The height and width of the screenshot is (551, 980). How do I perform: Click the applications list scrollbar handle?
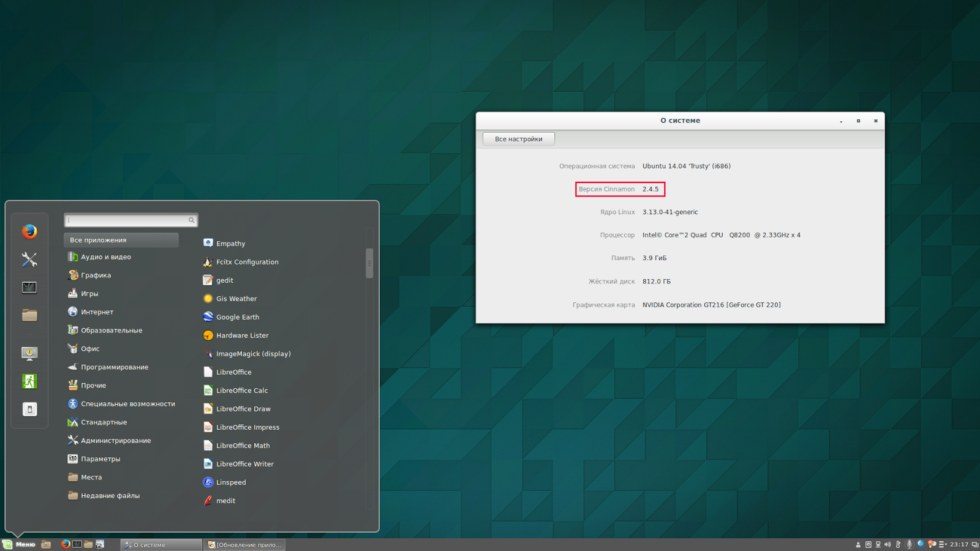369,263
